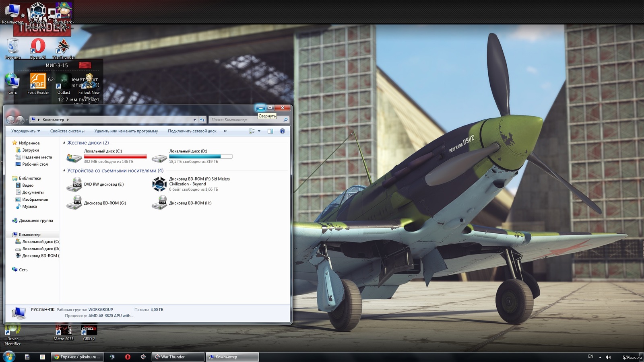Open the Outlast desktop shortcut
Screen dimensions: 644x362
click(x=64, y=84)
